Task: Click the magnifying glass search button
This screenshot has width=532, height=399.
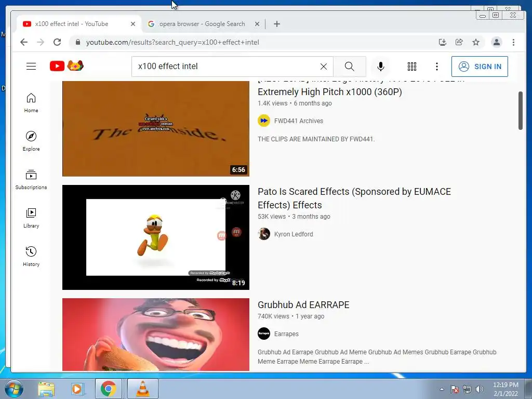Action: (x=350, y=66)
